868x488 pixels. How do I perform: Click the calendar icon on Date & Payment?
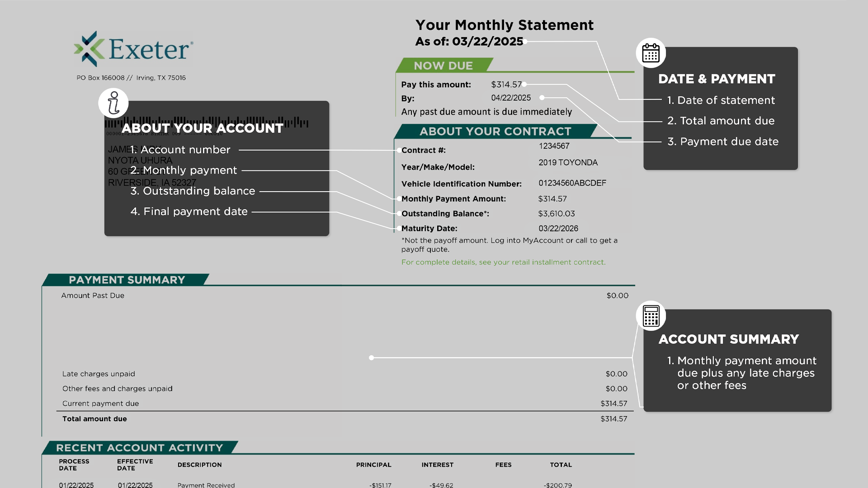click(x=651, y=53)
